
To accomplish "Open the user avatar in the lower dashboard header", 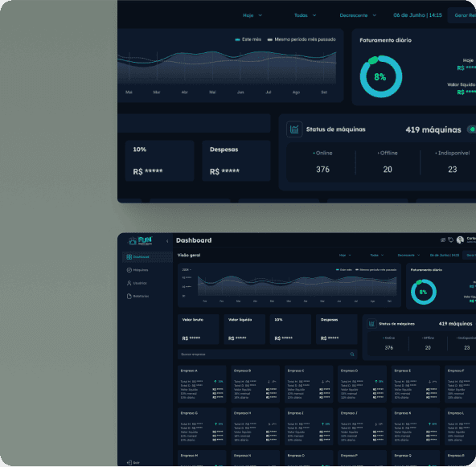I will click(460, 240).
